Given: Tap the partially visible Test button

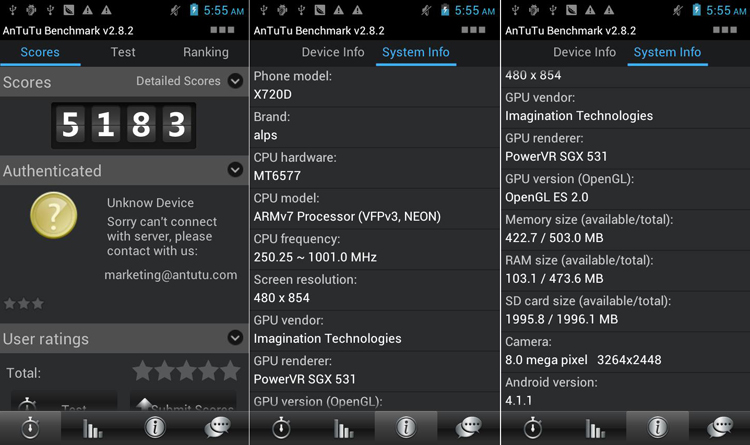Looking at the screenshot, I should pyautogui.click(x=64, y=402).
